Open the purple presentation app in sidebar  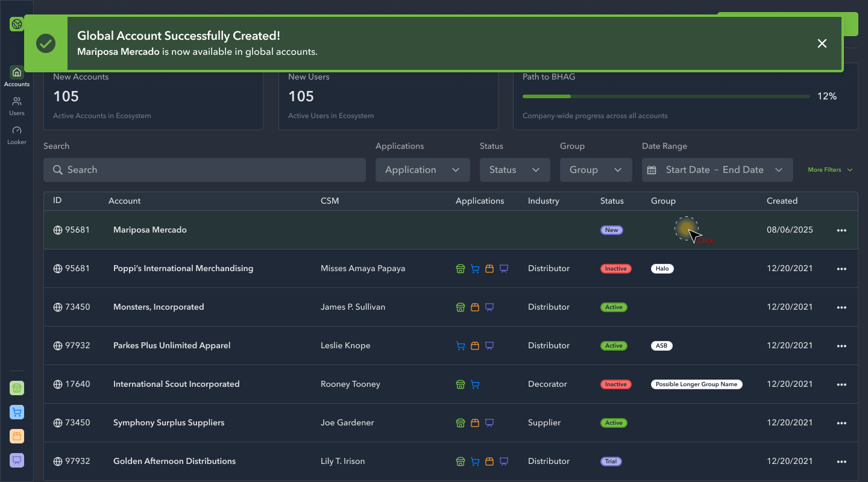point(17,460)
